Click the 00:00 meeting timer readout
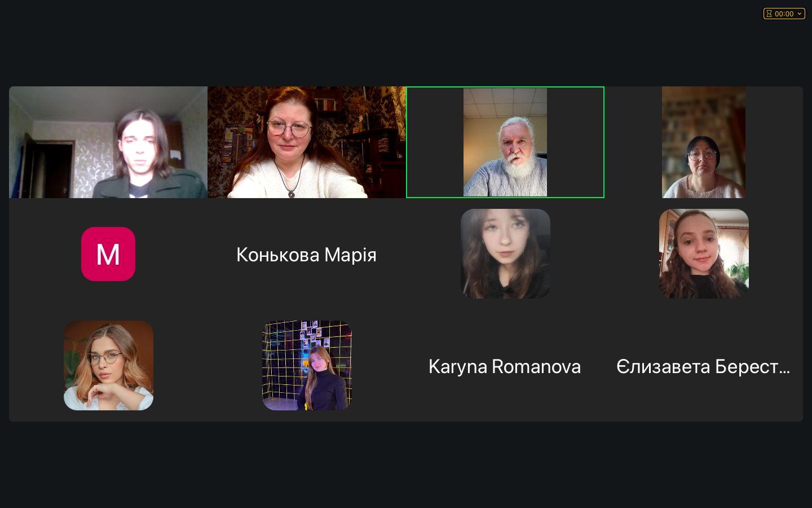 coord(784,14)
